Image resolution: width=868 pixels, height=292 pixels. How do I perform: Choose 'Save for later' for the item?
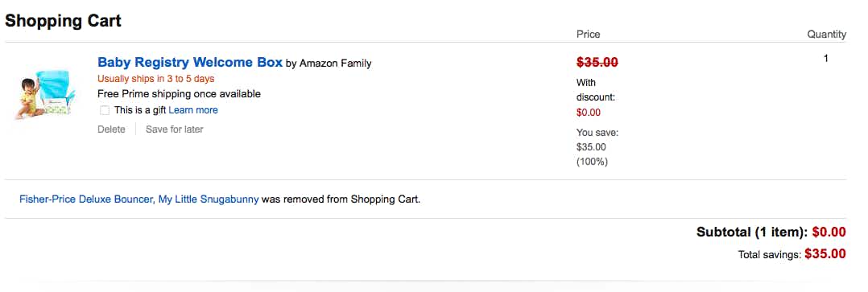point(175,130)
